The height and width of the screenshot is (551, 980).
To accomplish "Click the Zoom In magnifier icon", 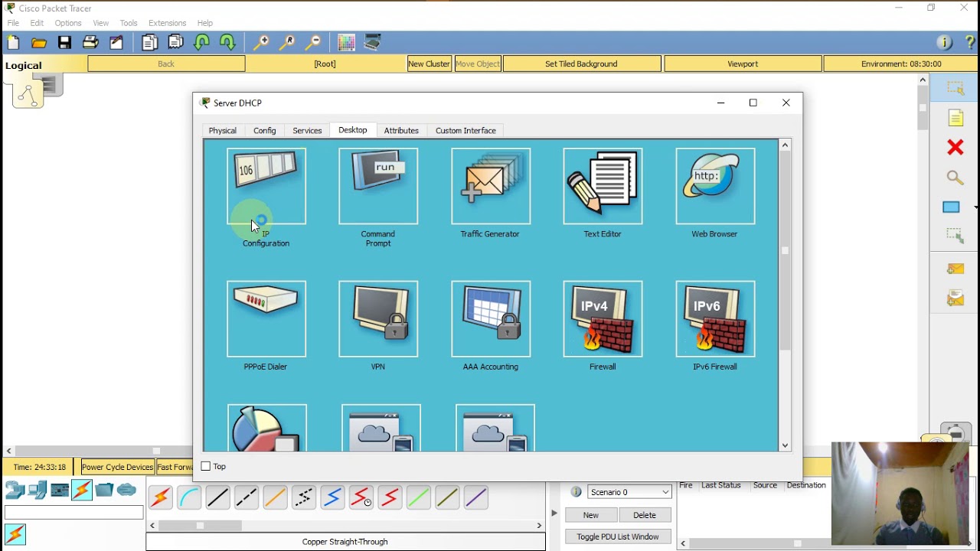I will coord(261,43).
